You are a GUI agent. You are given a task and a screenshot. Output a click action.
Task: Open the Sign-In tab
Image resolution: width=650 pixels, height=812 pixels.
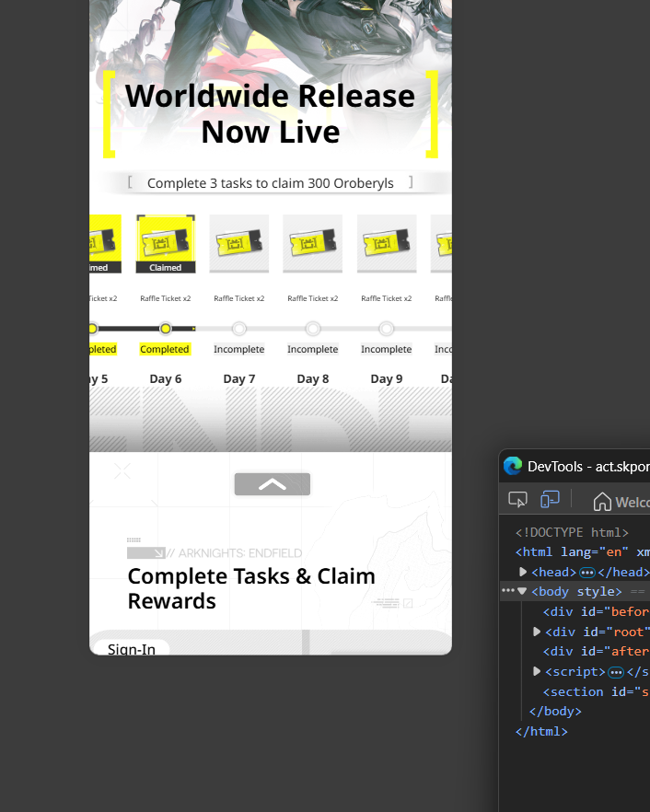132,649
